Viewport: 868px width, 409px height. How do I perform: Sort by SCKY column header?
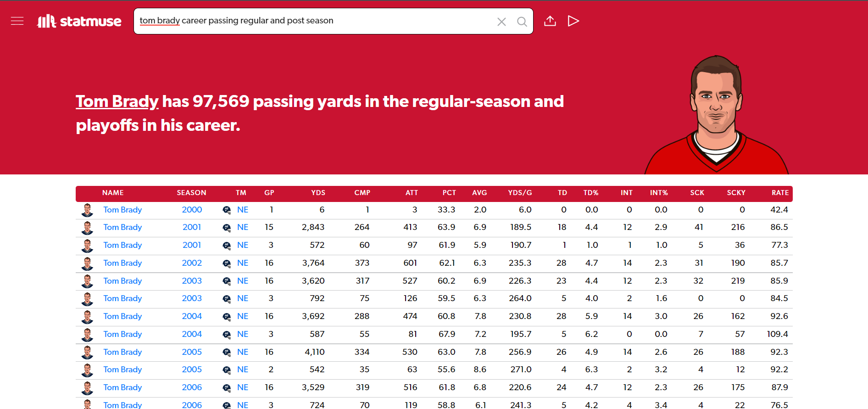[736, 193]
